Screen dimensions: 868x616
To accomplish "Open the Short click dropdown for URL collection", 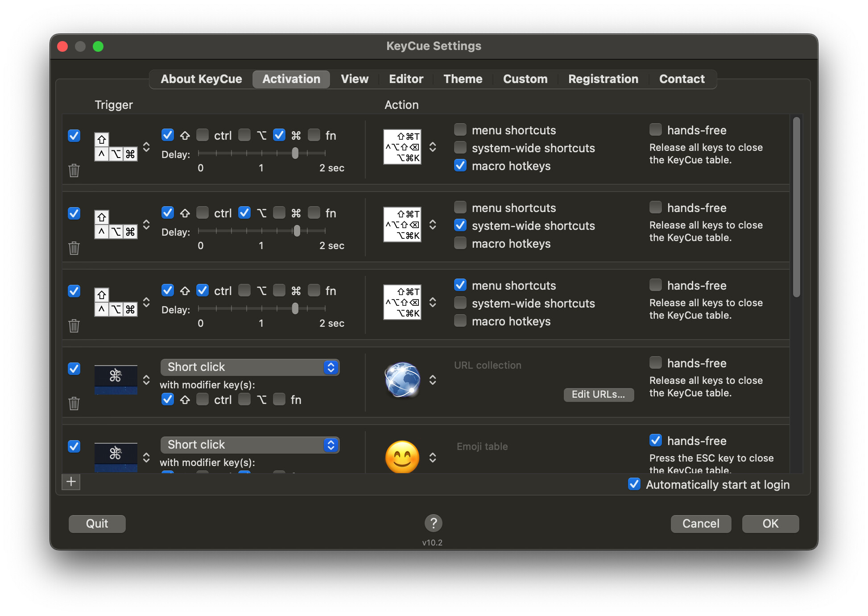I will point(250,367).
